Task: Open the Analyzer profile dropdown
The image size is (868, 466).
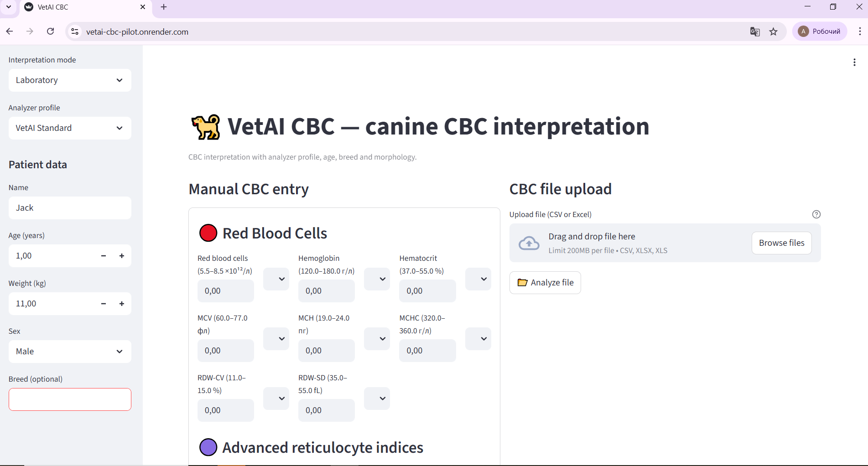Action: pyautogui.click(x=69, y=128)
